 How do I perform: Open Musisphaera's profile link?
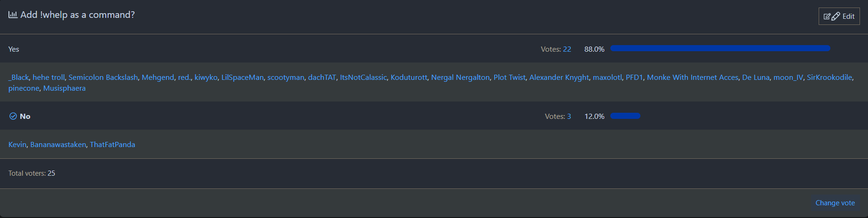coord(64,88)
